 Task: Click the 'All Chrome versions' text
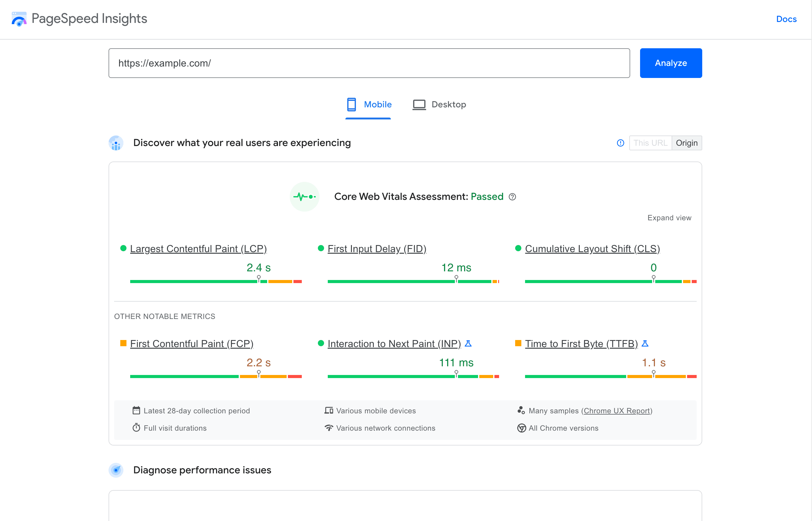pos(563,428)
